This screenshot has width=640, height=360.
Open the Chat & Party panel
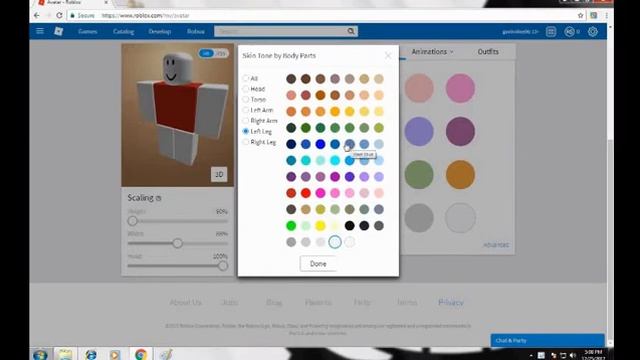tap(547, 340)
